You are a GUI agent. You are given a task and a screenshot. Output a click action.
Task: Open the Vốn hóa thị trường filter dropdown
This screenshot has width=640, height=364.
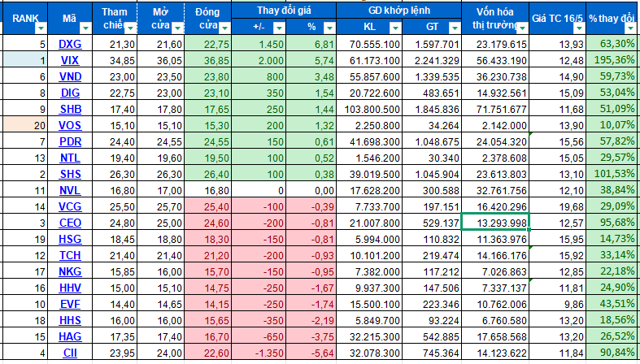[522, 28]
